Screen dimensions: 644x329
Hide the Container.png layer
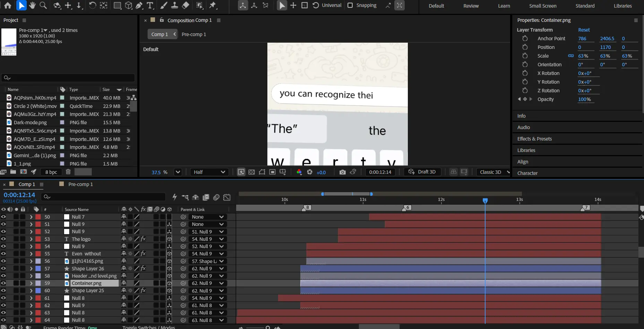coord(3,283)
